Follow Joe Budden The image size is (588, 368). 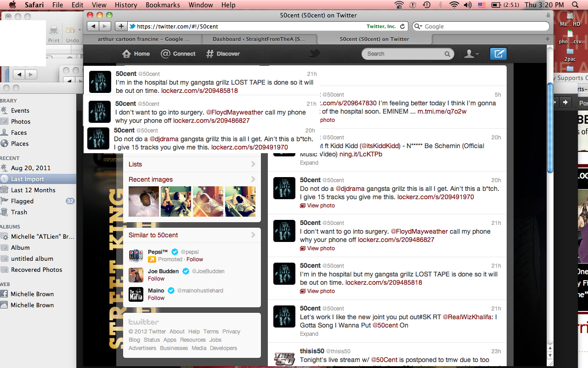tap(156, 279)
